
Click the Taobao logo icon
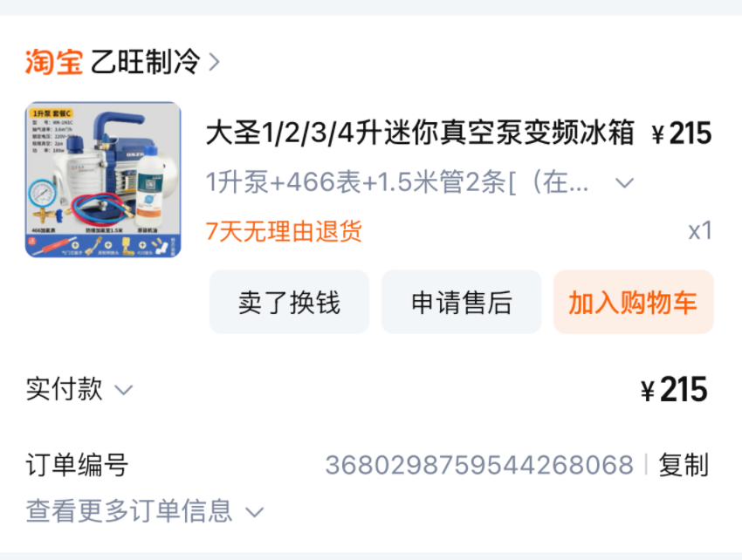coord(54,62)
